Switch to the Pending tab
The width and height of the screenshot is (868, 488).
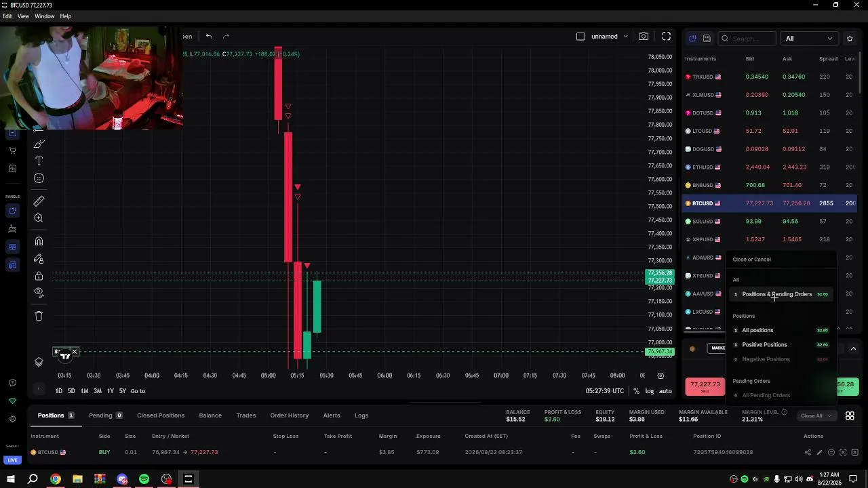(x=105, y=415)
